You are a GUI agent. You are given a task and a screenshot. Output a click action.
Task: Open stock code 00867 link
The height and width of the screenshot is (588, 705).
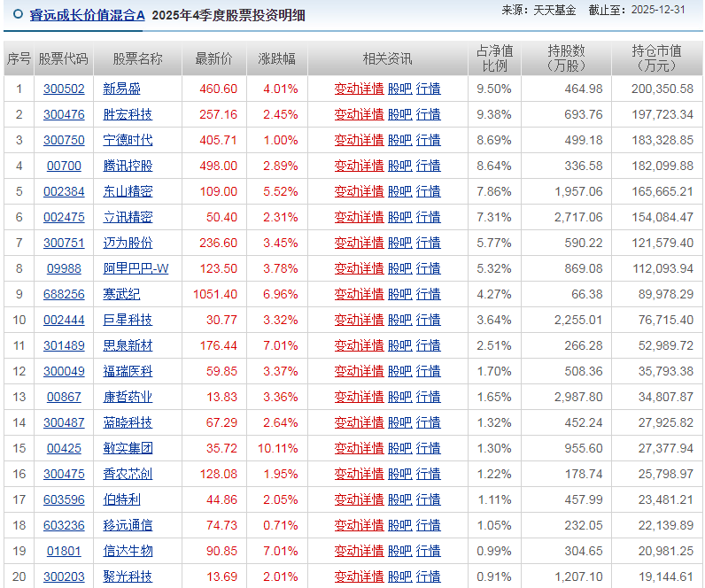(64, 397)
